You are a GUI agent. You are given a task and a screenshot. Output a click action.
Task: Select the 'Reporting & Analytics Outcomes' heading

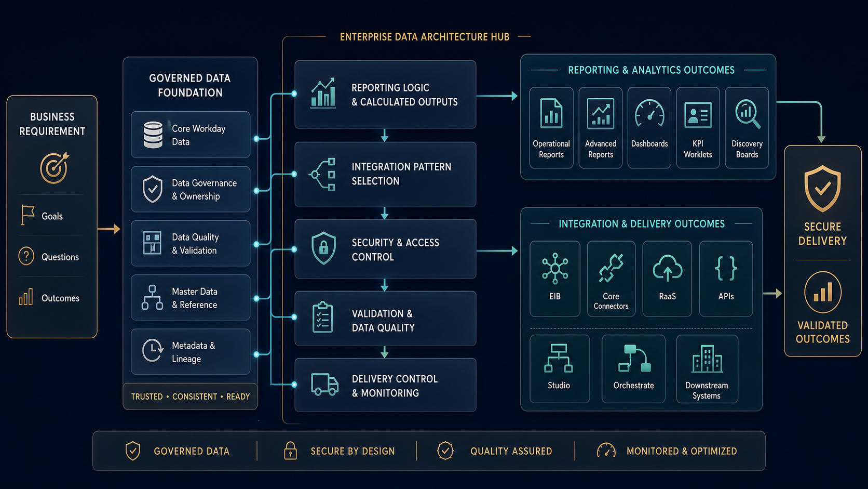tap(651, 70)
